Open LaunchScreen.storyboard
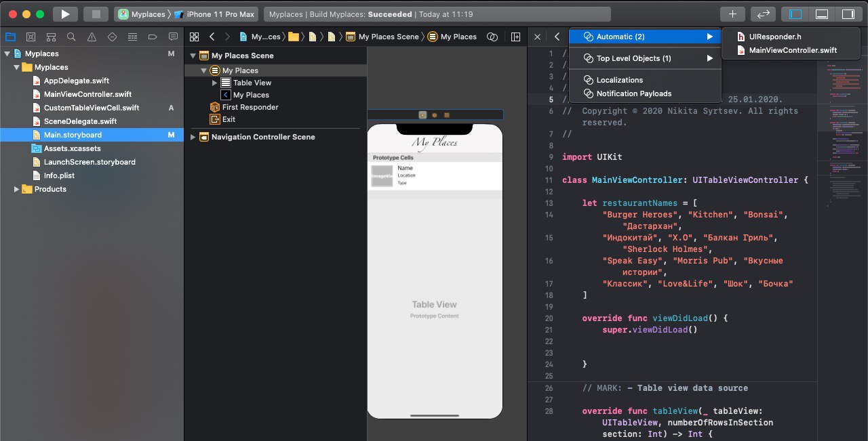Screen dimensions: 868x441 click(90, 162)
